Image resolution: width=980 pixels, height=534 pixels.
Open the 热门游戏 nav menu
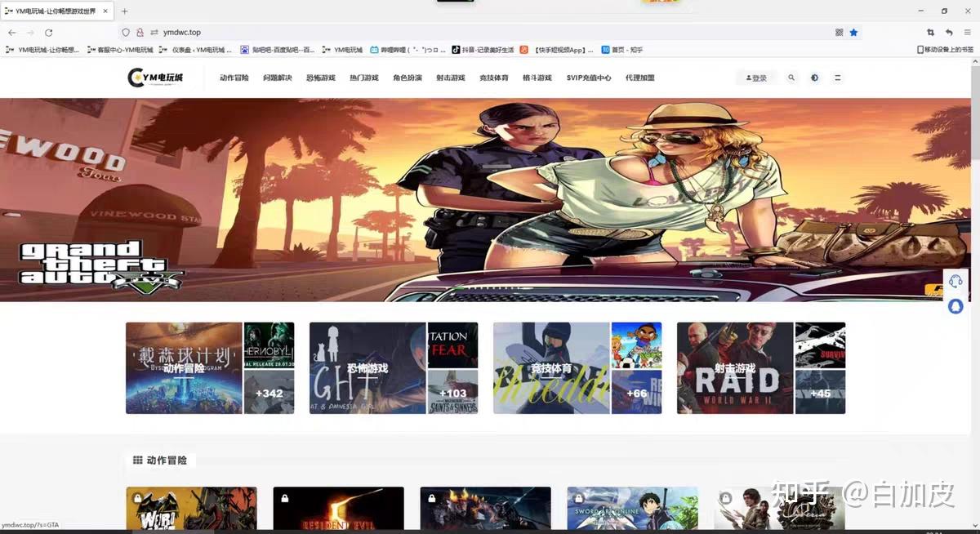click(364, 78)
